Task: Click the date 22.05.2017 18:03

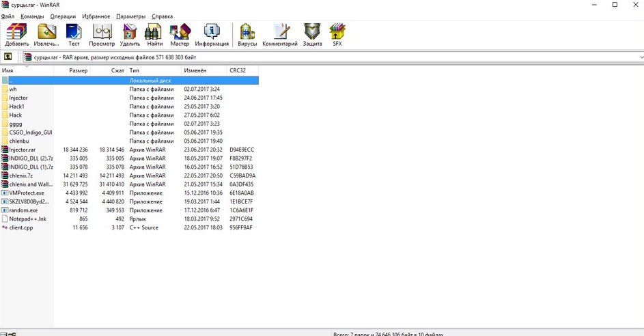Action: [x=203, y=227]
